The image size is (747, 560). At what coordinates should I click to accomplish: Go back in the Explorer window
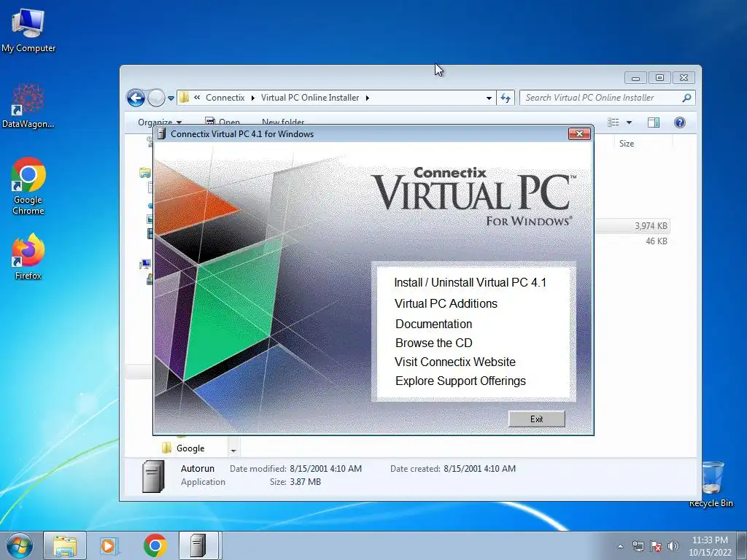click(x=136, y=98)
